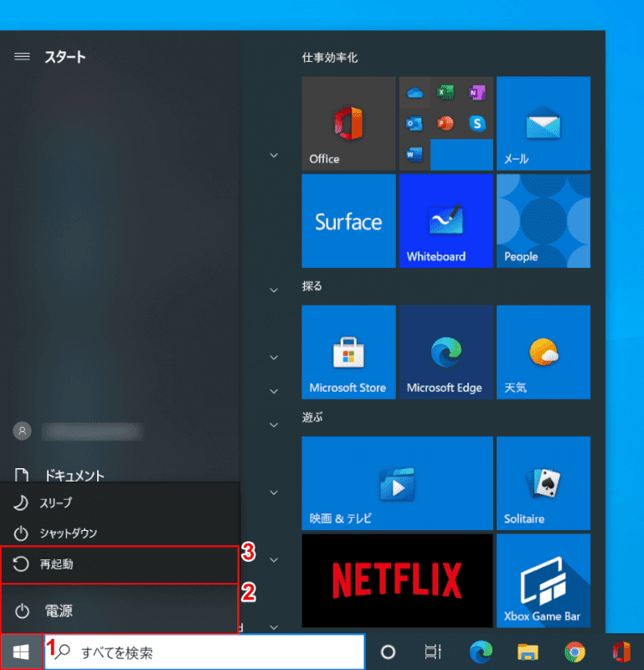The width and height of the screenshot is (644, 670).
Task: Expand the chevron beside Microsoft Store tile
Action: [274, 358]
